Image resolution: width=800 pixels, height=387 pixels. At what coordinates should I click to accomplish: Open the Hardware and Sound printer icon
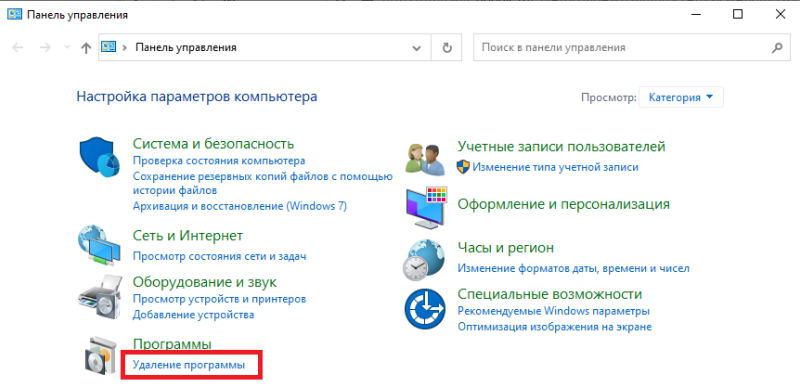100,297
